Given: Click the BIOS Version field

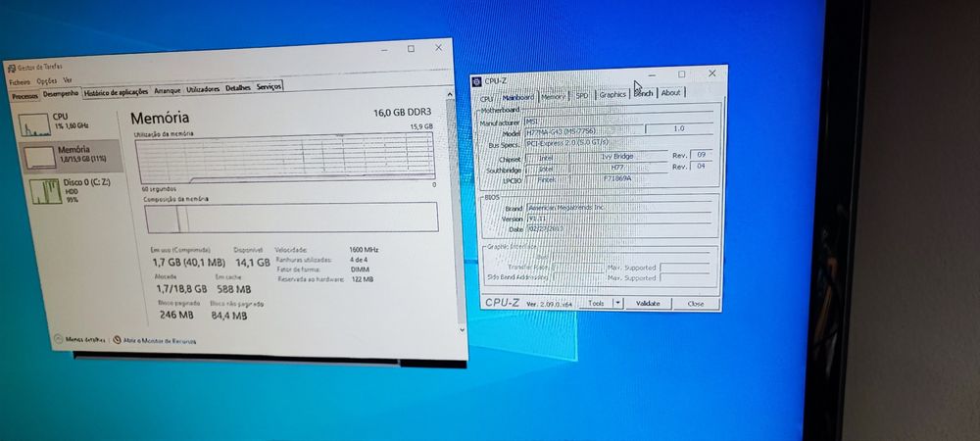Looking at the screenshot, I should coord(618,218).
